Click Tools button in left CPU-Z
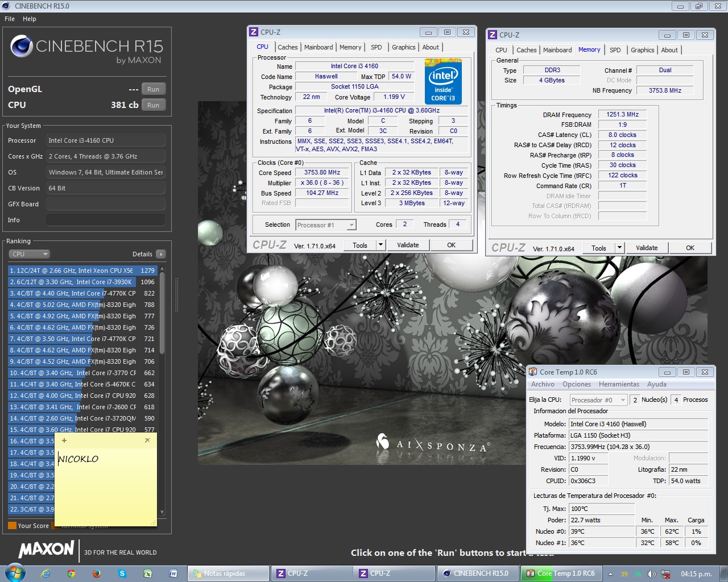728x582 pixels. coord(360,245)
